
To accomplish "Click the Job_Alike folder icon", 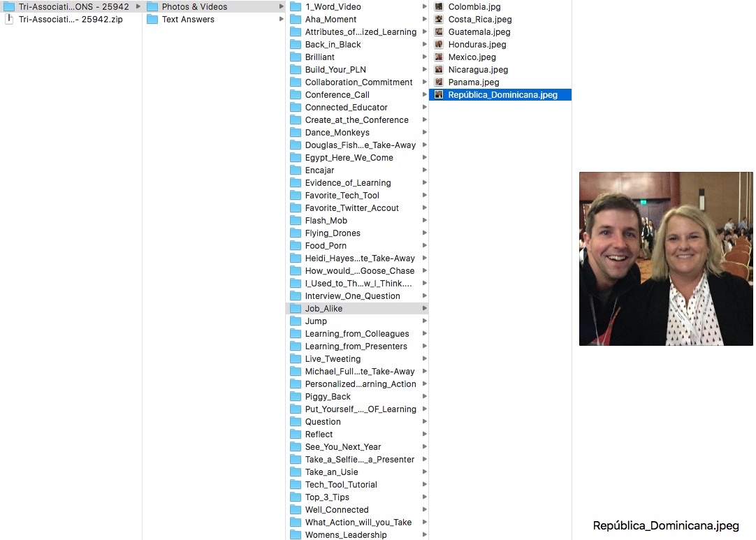I will tap(296, 309).
